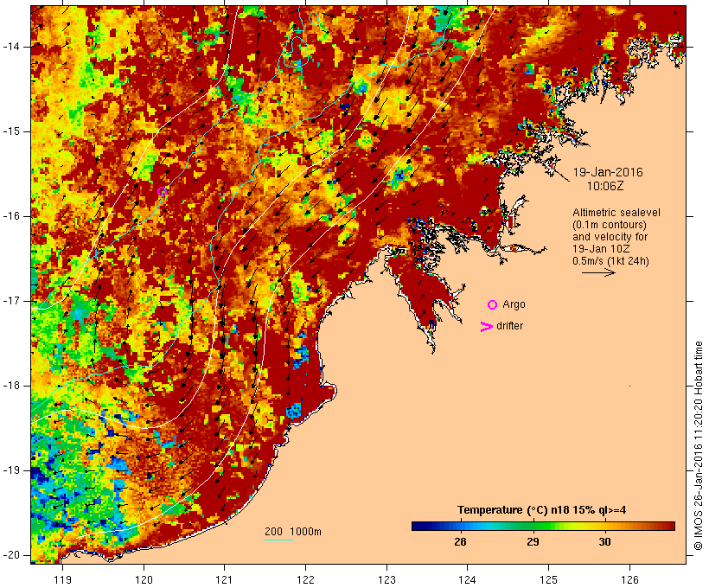This screenshot has width=709, height=588.
Task: Click the '10:06Z' time label
Action: [605, 186]
